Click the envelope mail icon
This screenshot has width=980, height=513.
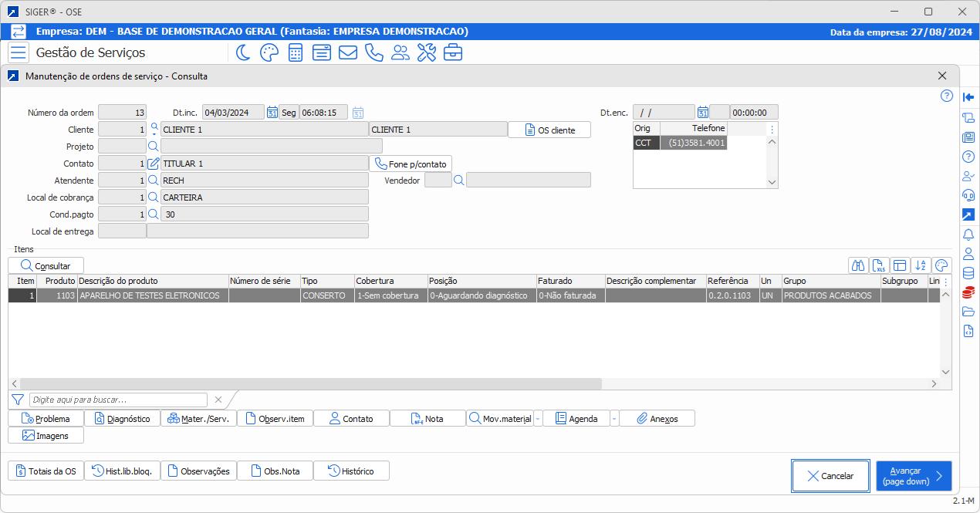(347, 52)
